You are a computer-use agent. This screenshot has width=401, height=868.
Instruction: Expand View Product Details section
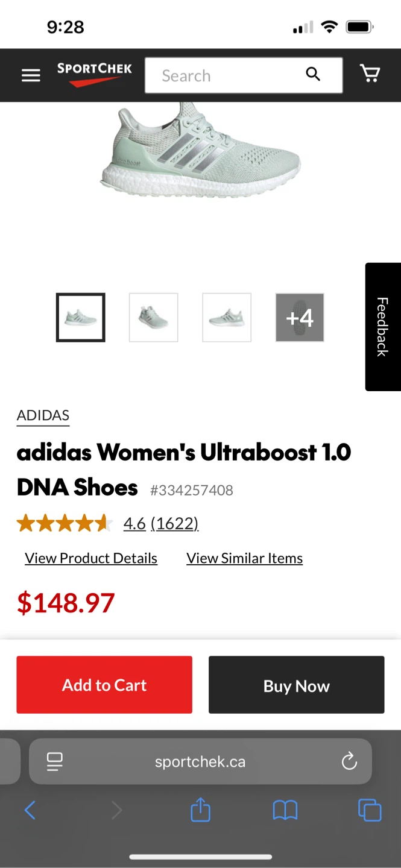(90, 558)
